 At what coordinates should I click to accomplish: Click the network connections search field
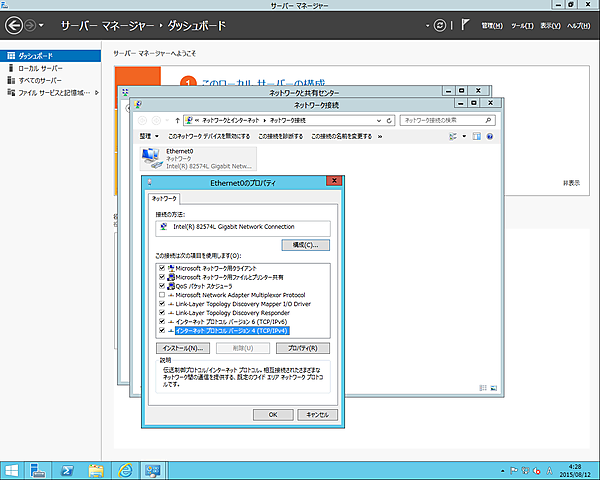pyautogui.click(x=446, y=119)
